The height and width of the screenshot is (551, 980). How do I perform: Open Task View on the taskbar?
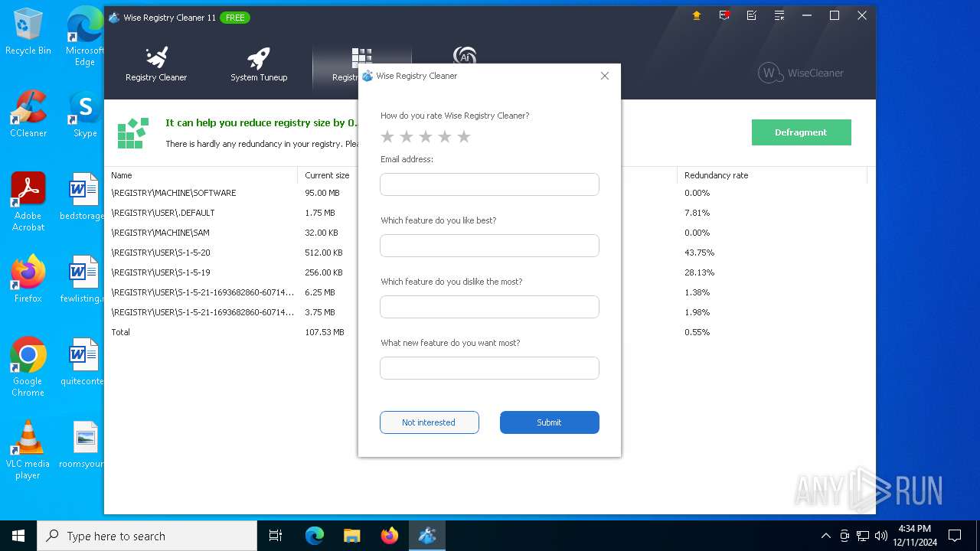pyautogui.click(x=276, y=536)
